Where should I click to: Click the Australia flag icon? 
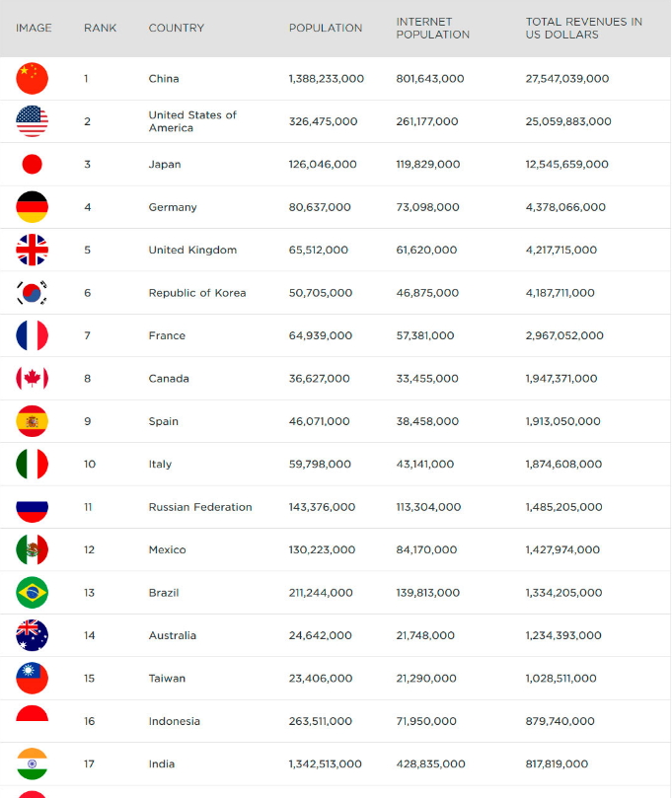[x=32, y=635]
